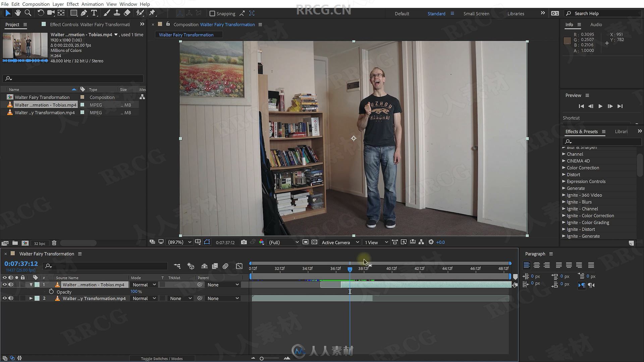Viewport: 644px width, 362px height.
Task: Mute audio of layer 1 Tobias.mp4
Action: click(11, 285)
